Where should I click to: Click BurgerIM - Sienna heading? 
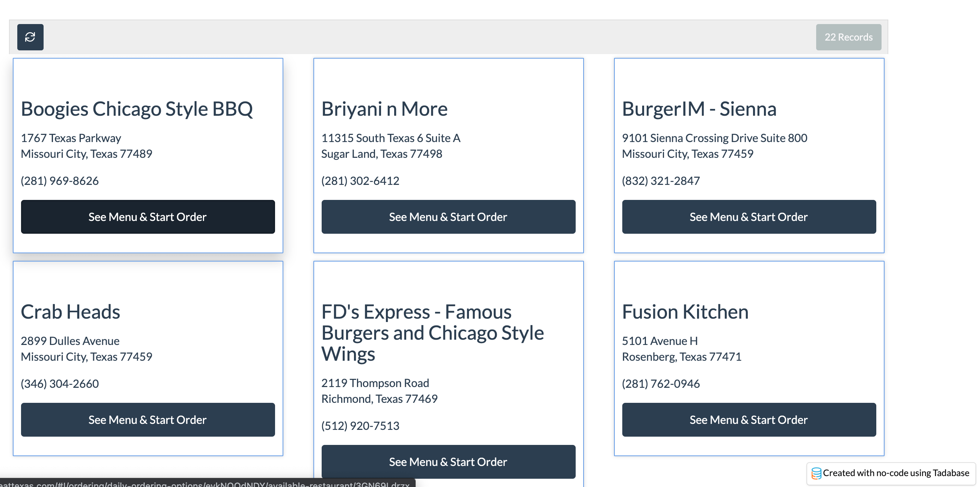click(699, 109)
